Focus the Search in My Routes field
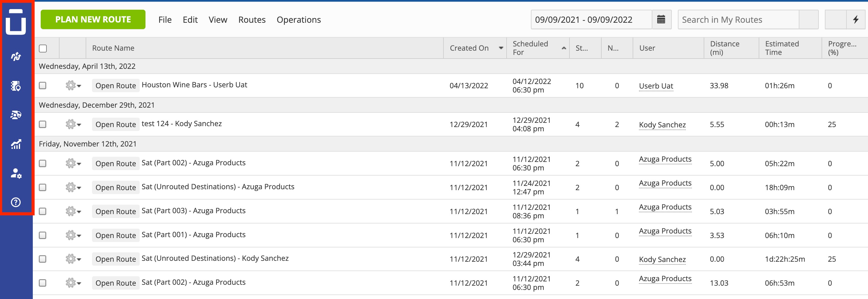868x299 pixels. [738, 19]
